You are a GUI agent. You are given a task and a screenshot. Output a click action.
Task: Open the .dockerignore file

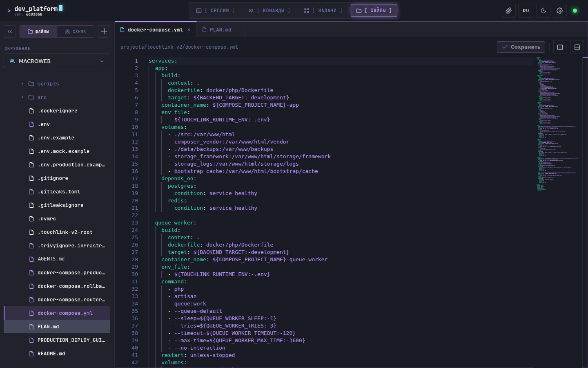57,111
